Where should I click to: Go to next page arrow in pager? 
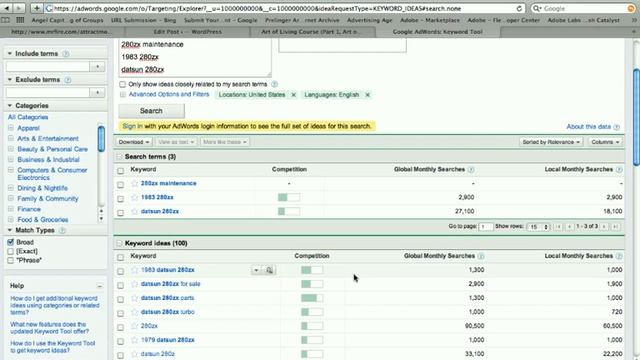click(x=604, y=227)
